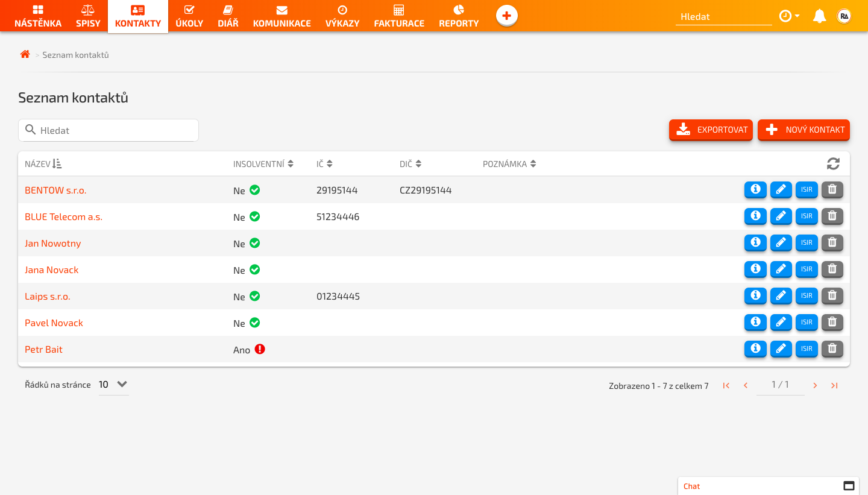Delete BLUE Telecom a.s. contact
The width and height of the screenshot is (868, 495).
click(x=832, y=216)
